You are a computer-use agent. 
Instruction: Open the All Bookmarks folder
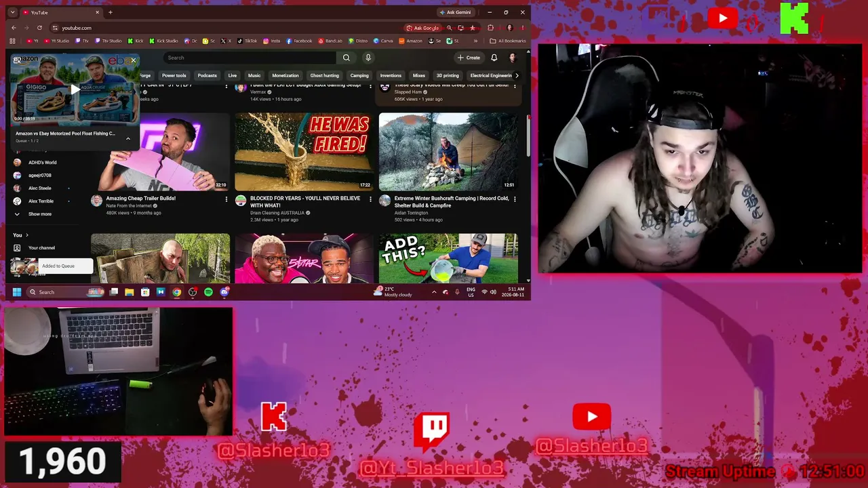click(x=509, y=41)
